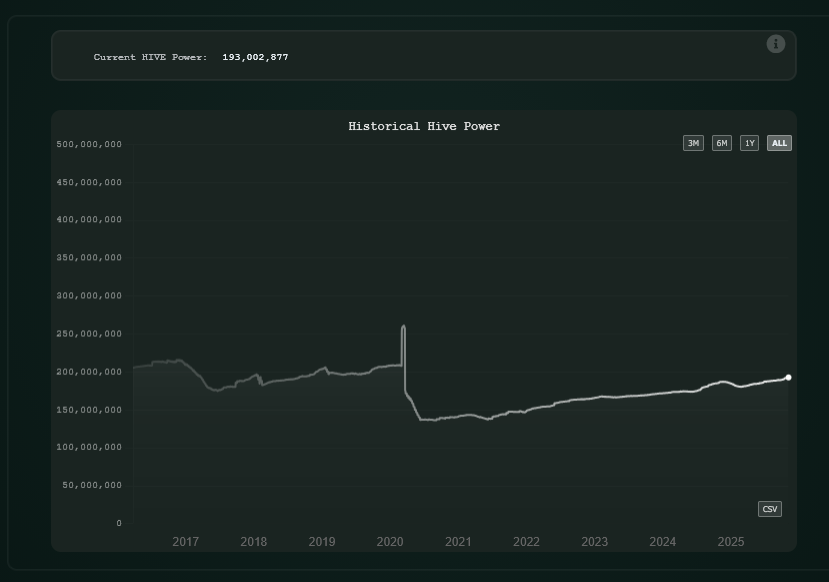The height and width of the screenshot is (582, 829).
Task: Open the 3M range view
Action: coord(694,143)
